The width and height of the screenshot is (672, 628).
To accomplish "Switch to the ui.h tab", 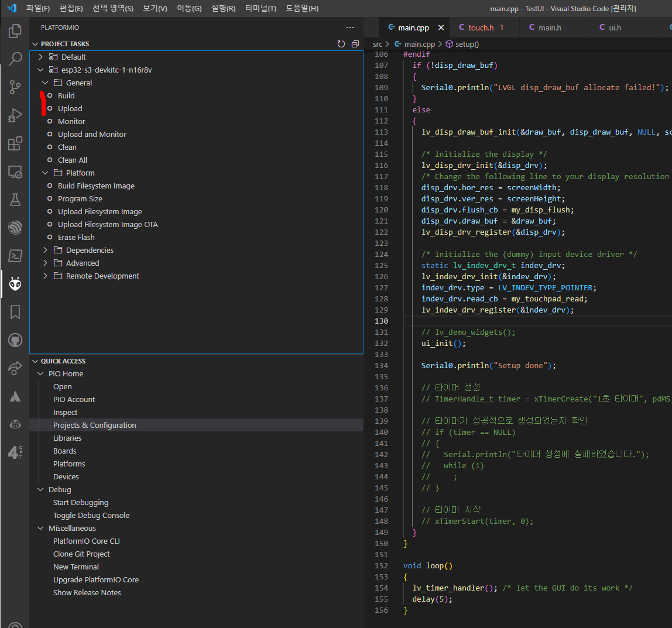I will click(x=615, y=28).
